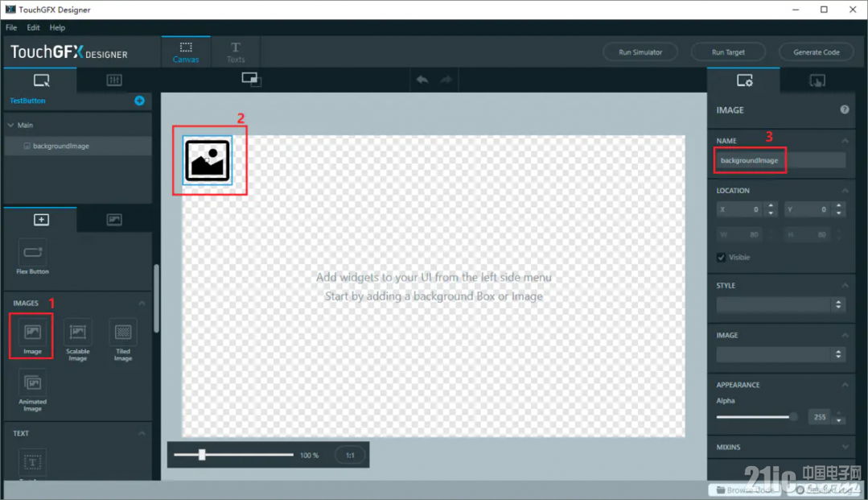Add a Tiled Image widget

coord(123,339)
